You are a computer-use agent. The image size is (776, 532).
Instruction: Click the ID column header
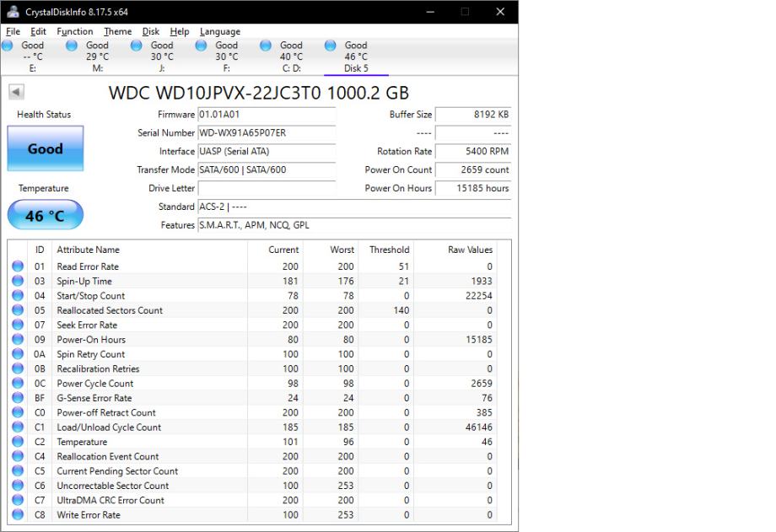tap(40, 250)
